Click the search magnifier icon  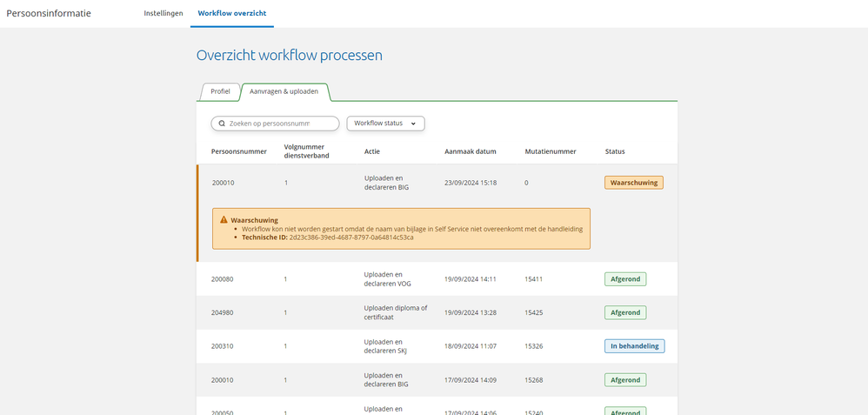pos(223,124)
